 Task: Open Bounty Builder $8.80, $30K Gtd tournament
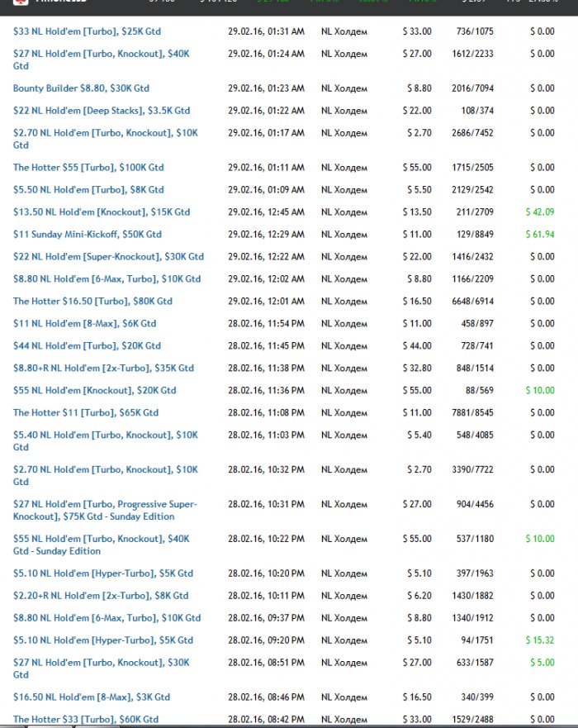[81, 88]
